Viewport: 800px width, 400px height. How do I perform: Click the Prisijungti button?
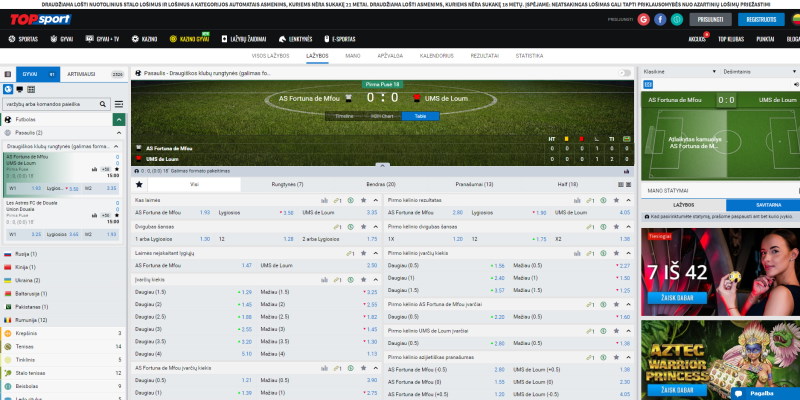711,19
